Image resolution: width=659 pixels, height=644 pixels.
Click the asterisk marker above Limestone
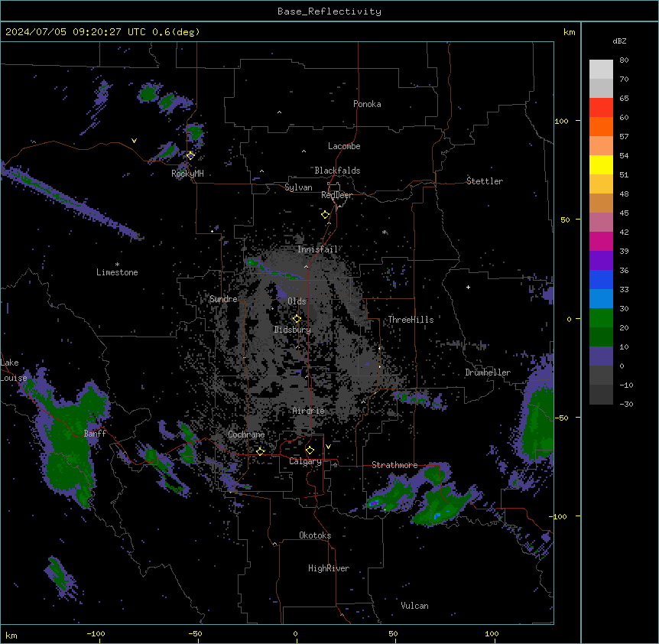(117, 265)
